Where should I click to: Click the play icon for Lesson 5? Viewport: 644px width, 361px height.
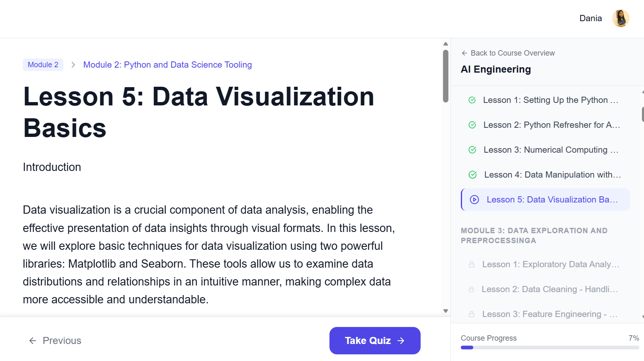point(475,200)
